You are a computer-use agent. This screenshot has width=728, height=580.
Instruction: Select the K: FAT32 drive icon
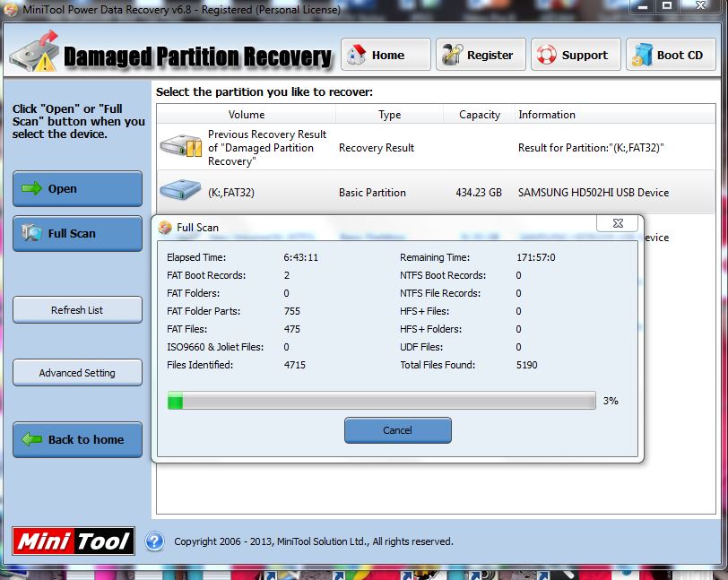point(180,192)
